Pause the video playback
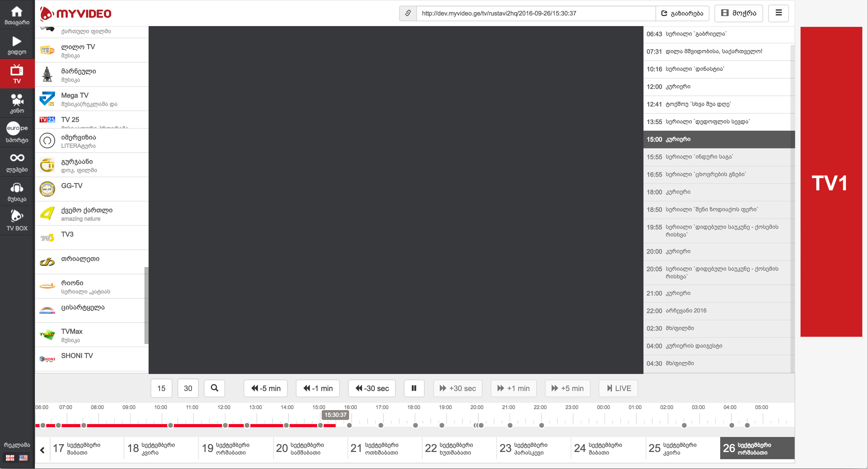 click(x=414, y=388)
